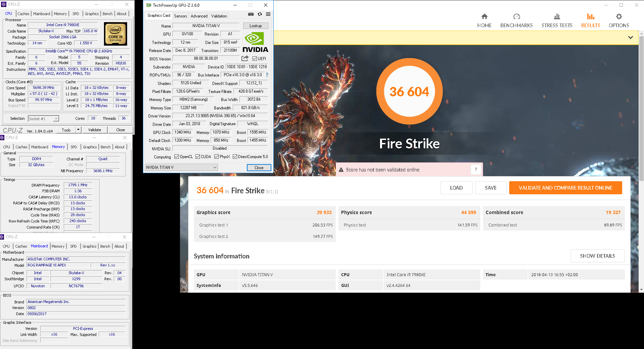Click the NVIDIA logo in GPU-Z
Viewport: 644px width, 349px height.
(x=256, y=42)
